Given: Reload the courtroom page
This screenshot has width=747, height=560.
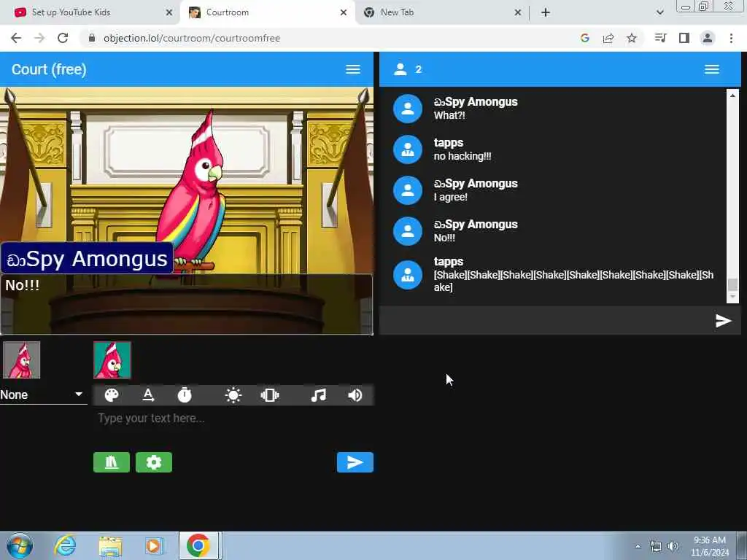Looking at the screenshot, I should click(x=63, y=38).
